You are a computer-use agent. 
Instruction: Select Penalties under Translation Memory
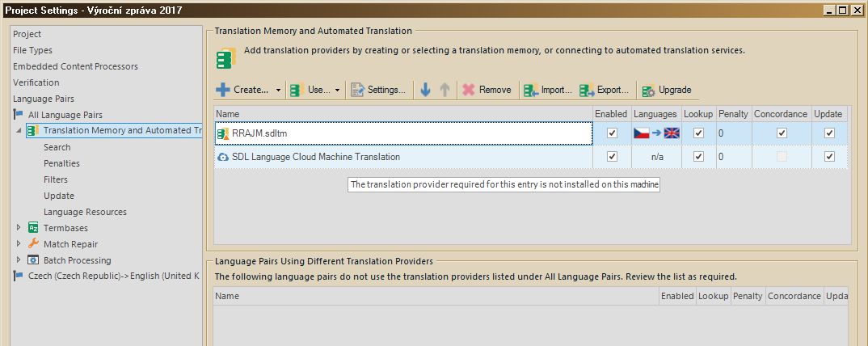coord(61,163)
